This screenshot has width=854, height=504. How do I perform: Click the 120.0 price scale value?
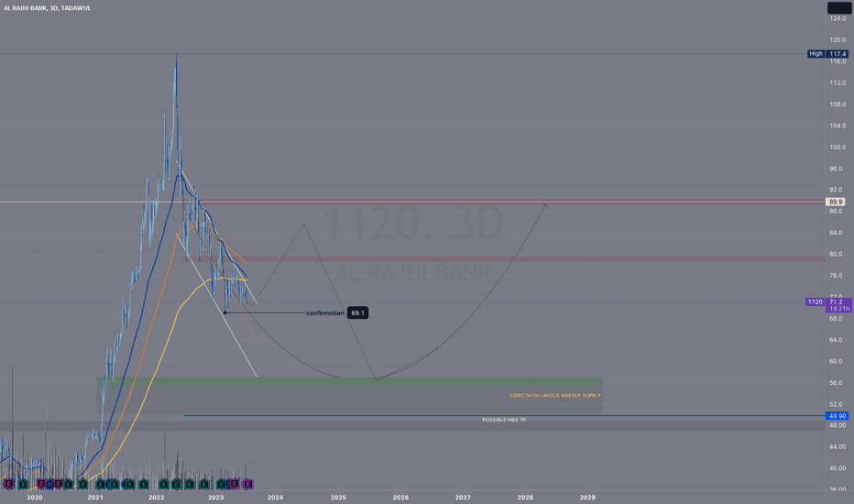[838, 39]
